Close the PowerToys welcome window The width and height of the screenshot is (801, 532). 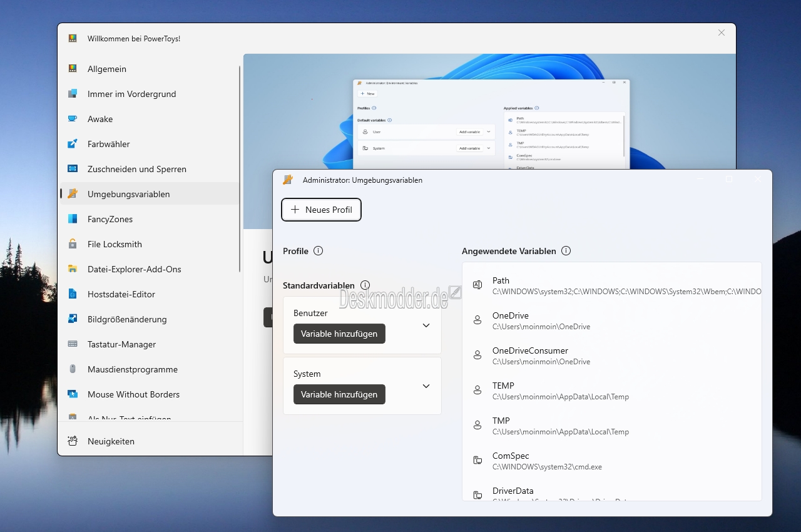tap(722, 33)
